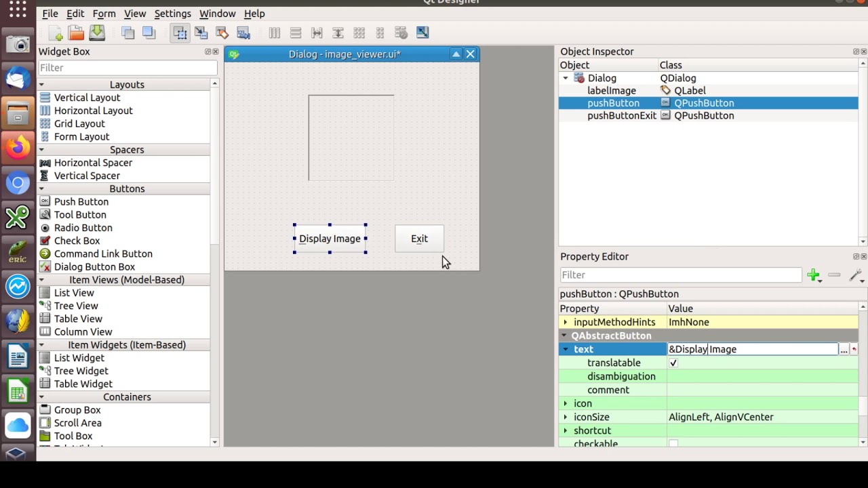Click the Widget Box vertical scrollbar
This screenshot has height=488, width=868.
click(215, 263)
